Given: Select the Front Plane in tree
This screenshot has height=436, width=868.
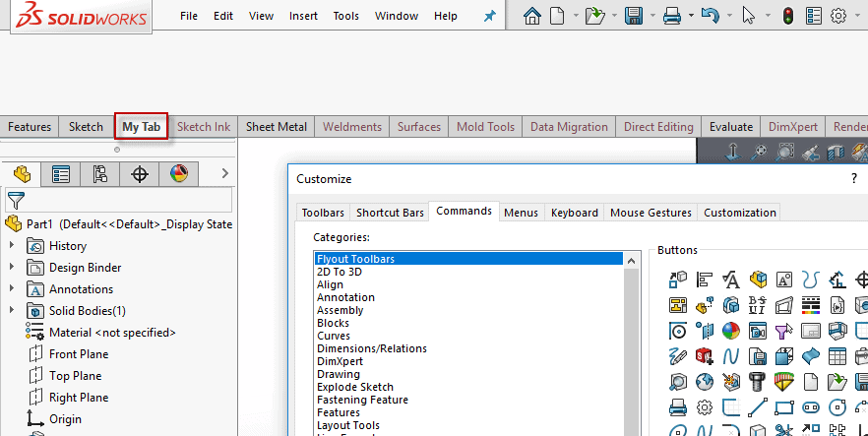Looking at the screenshot, I should tap(79, 354).
